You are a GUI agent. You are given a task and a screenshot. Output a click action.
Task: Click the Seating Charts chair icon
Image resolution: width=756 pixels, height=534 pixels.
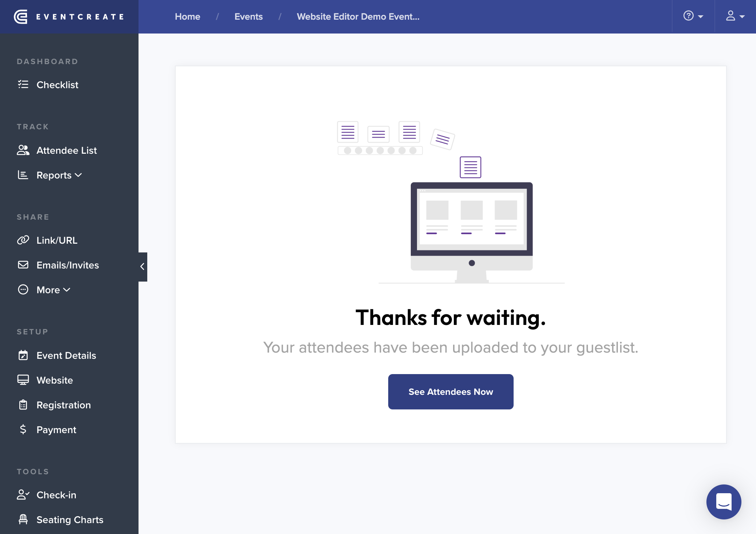pos(23,519)
